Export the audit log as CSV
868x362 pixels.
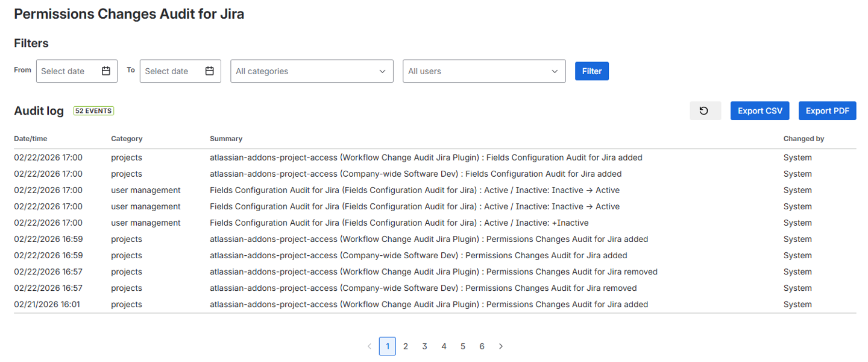760,111
